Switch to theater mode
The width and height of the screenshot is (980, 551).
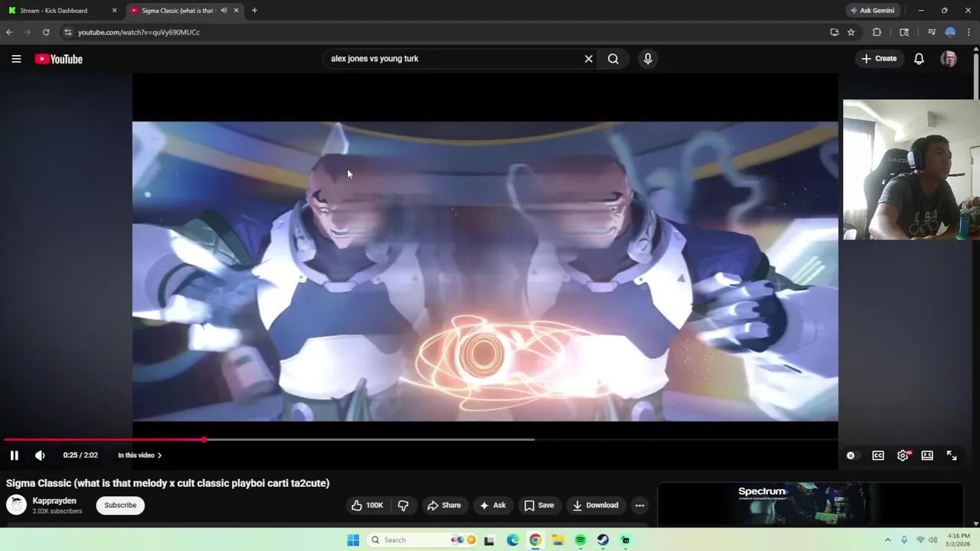[x=927, y=455]
